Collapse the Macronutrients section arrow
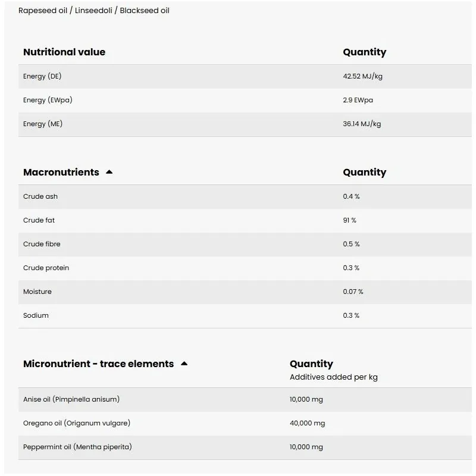Image resolution: width=476 pixels, height=476 pixels. tap(109, 172)
